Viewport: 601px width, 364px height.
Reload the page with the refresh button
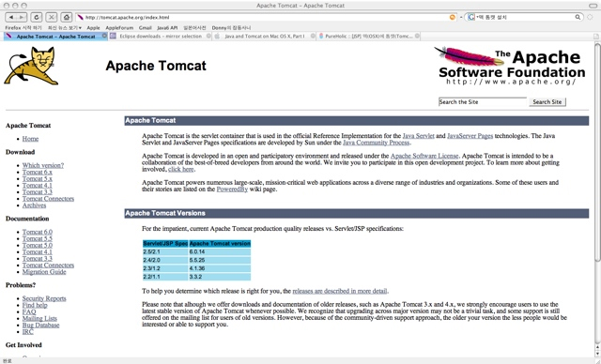tap(37, 17)
